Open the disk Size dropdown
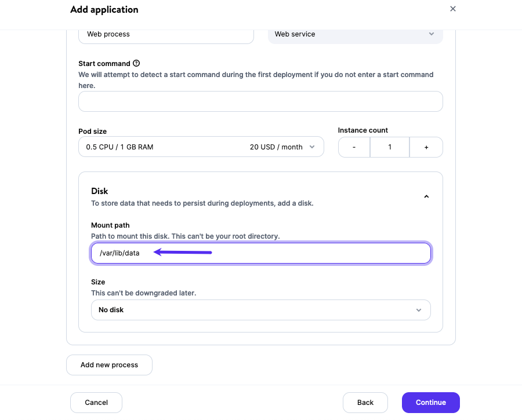This screenshot has width=522, height=420. tap(260, 310)
